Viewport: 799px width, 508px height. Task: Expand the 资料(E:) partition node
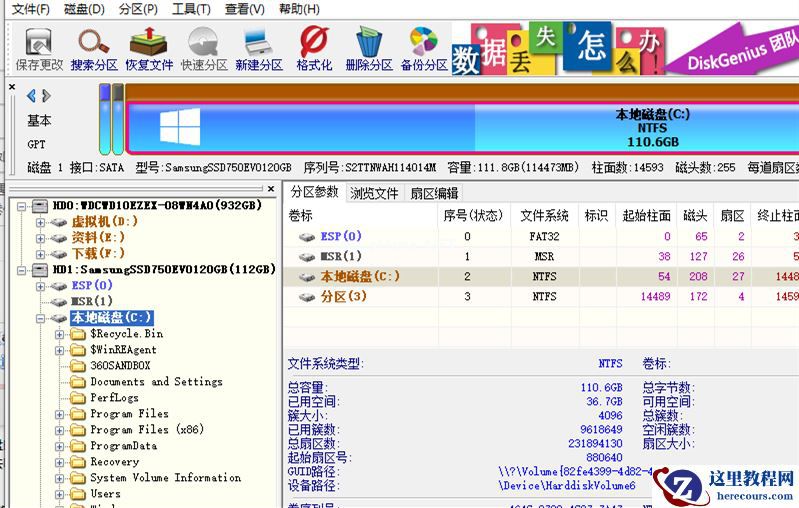[x=40, y=238]
